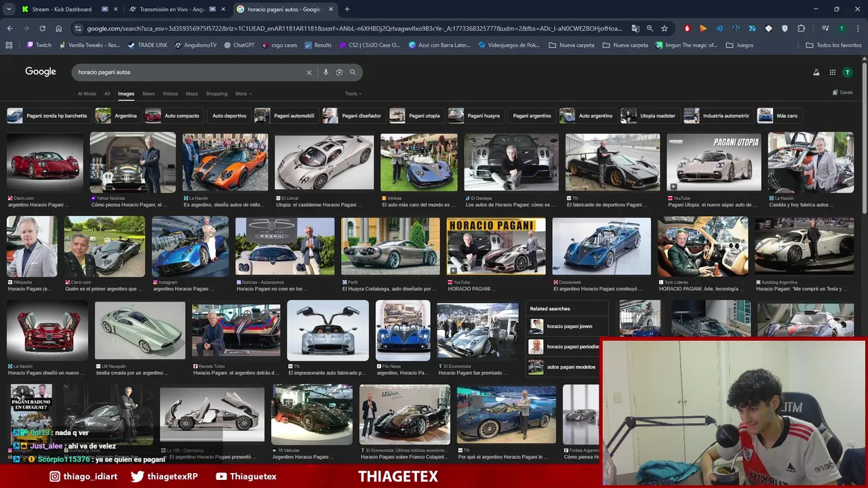Open the yellow HORACIO PAGANI YouTube thumbnail
Image resolution: width=868 pixels, height=488 pixels.
pos(496,246)
